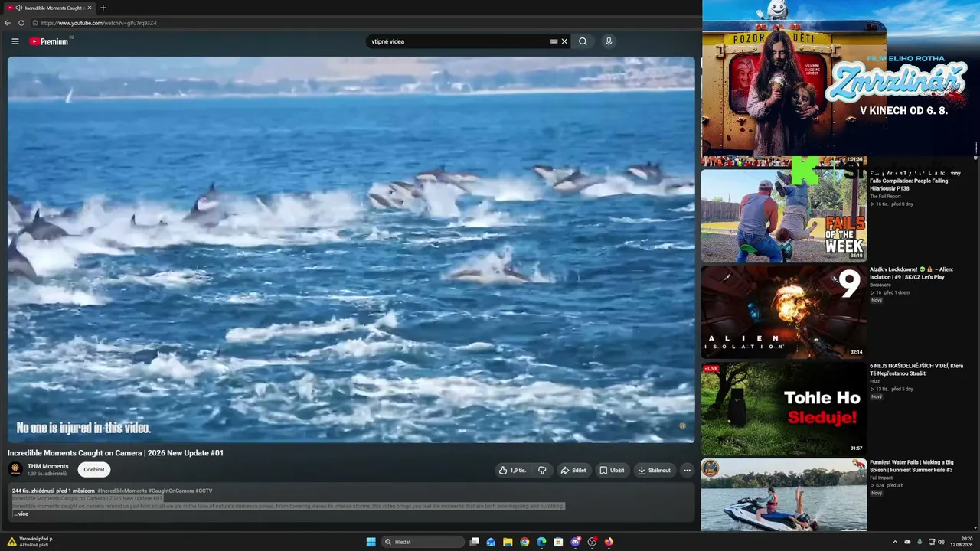This screenshot has width=980, height=551.
Task: Expand description with '...více'
Action: 21,514
